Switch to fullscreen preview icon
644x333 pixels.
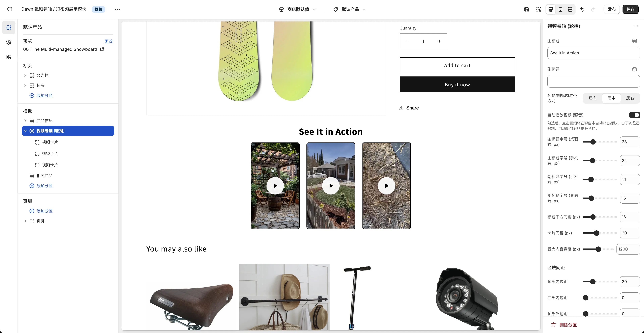coord(570,9)
